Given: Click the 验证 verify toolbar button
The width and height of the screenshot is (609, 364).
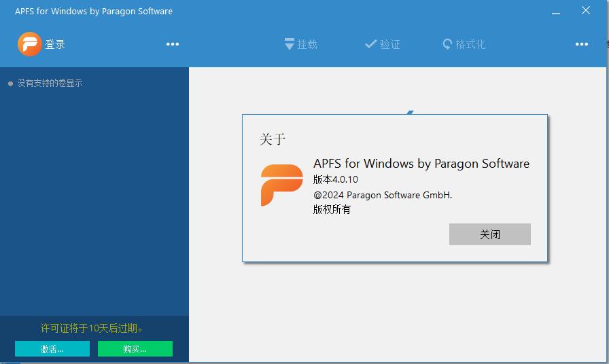Looking at the screenshot, I should (x=383, y=44).
